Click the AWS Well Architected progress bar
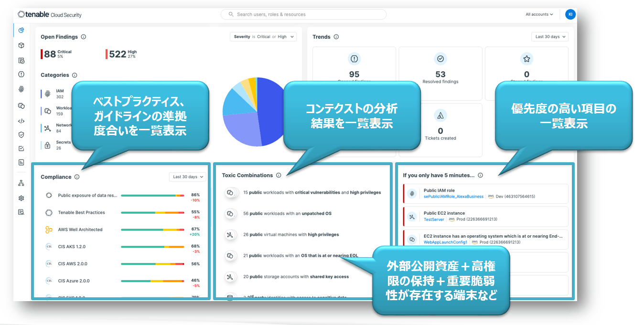The image size is (644, 325). (x=153, y=230)
